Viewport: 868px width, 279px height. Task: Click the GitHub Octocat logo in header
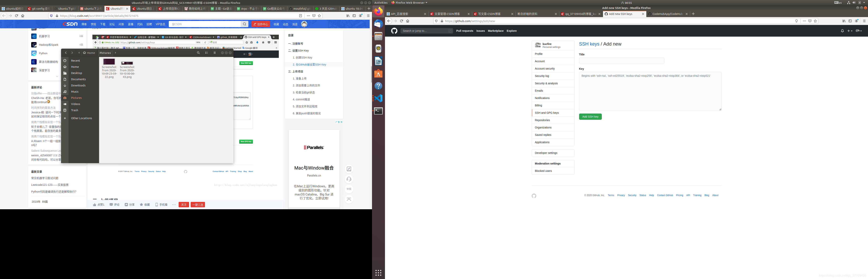click(394, 31)
